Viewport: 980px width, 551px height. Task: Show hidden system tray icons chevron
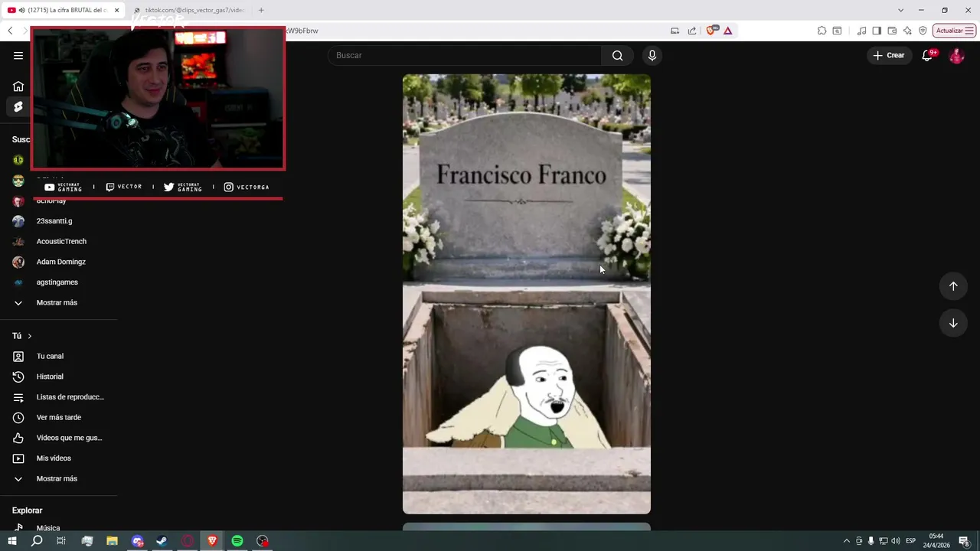[846, 541]
